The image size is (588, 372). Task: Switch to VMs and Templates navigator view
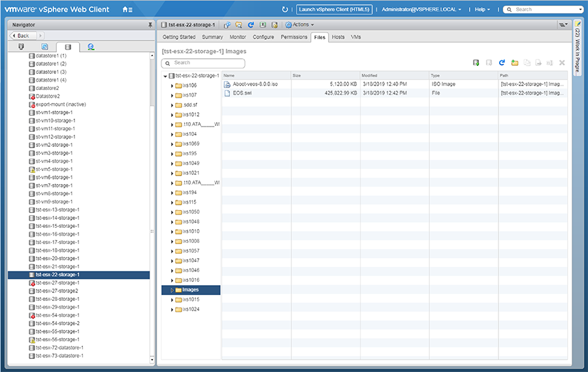tap(44, 46)
